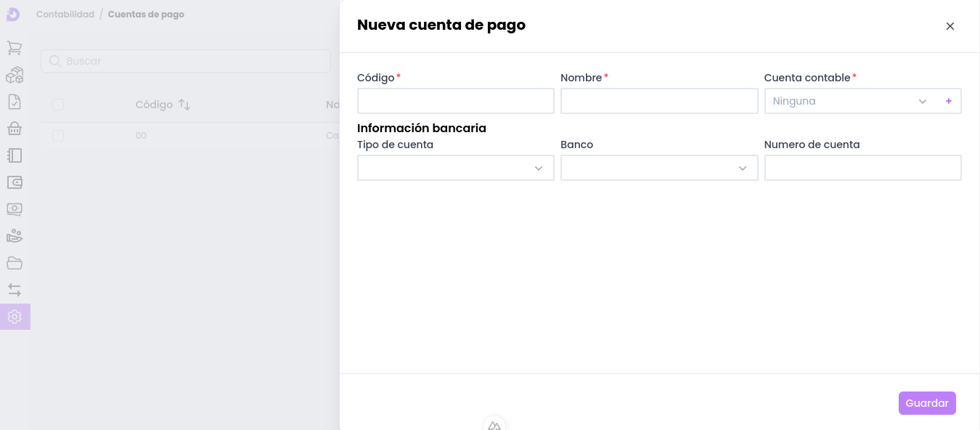Sort the table by Código column
This screenshot has height=430, width=980.
click(184, 105)
